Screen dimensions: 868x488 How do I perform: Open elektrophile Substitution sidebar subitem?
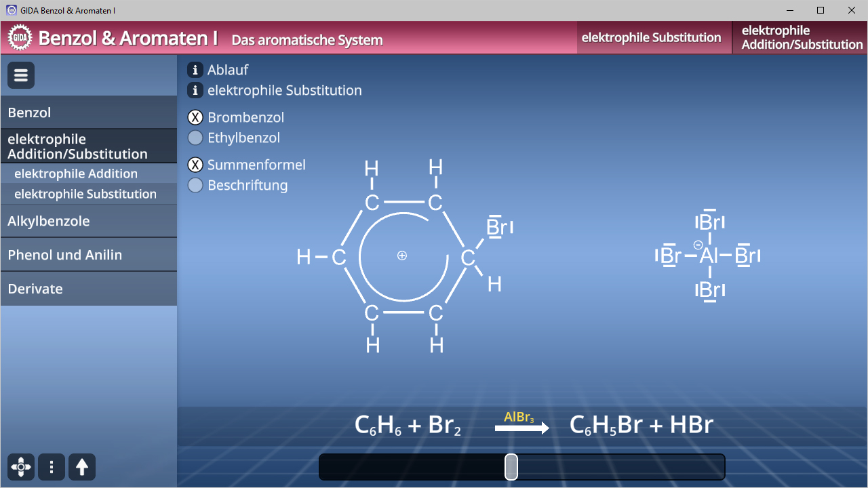click(x=85, y=194)
